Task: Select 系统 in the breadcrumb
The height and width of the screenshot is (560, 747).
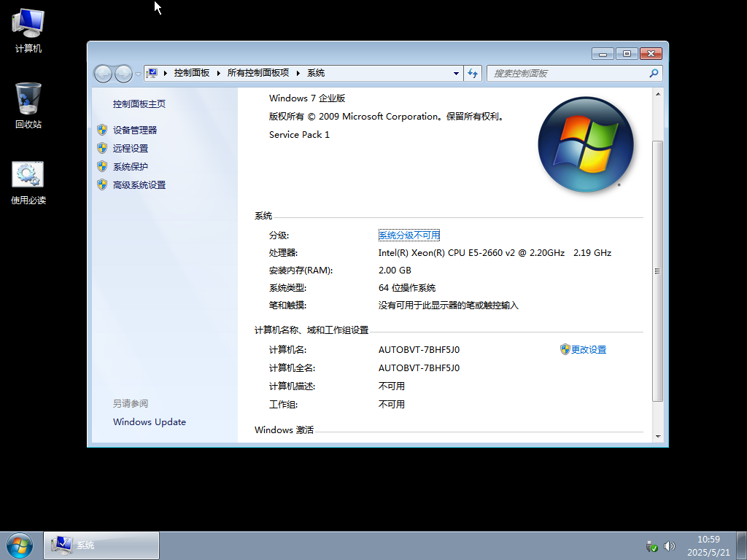Action: pos(316,73)
